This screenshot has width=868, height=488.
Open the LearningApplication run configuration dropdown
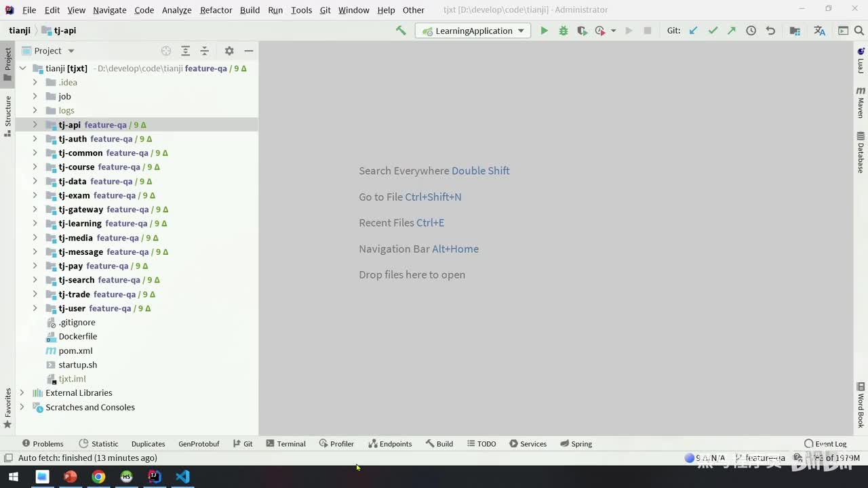(x=474, y=30)
